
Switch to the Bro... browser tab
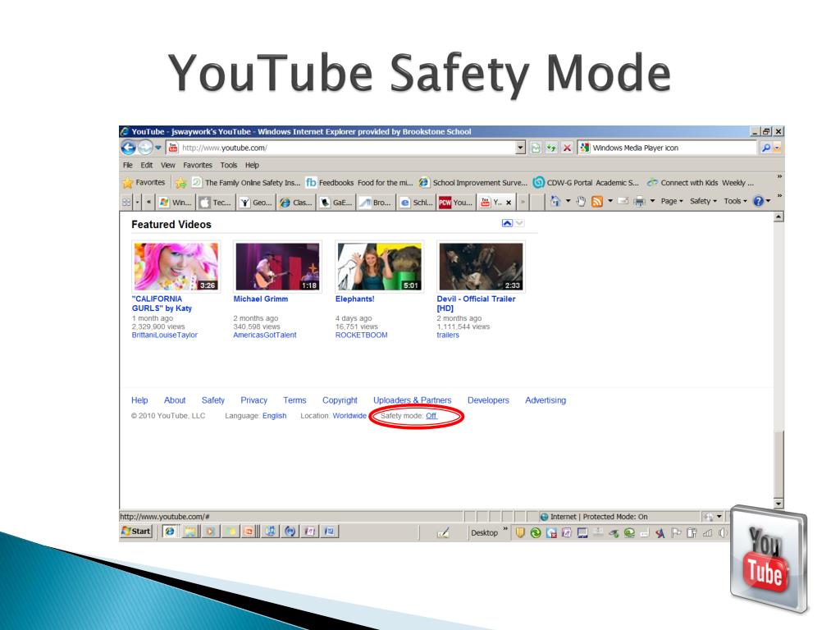[x=376, y=202]
